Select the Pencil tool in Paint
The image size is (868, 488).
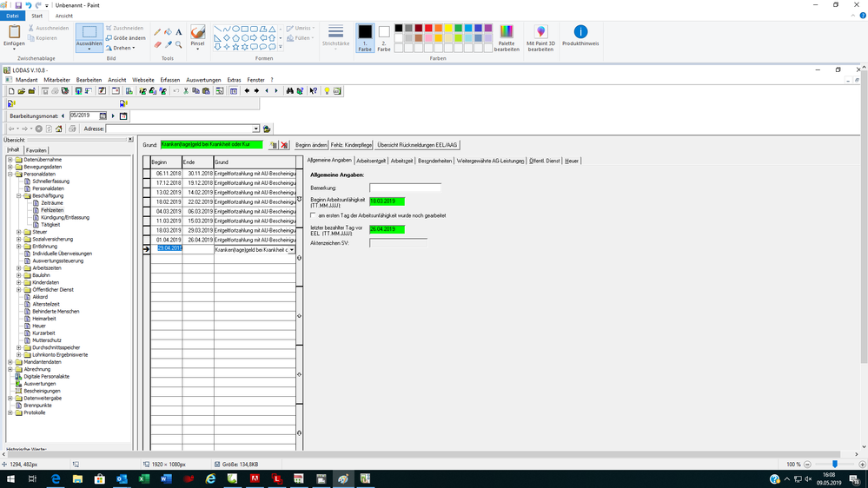158,32
